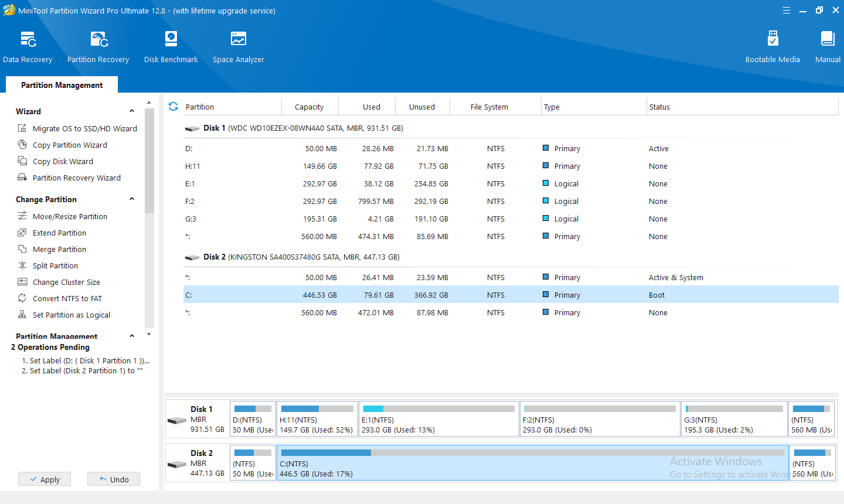Click Migrate OS to SSD/HD Wizard icon
Viewport: 844px width, 504px height.
[x=22, y=128]
